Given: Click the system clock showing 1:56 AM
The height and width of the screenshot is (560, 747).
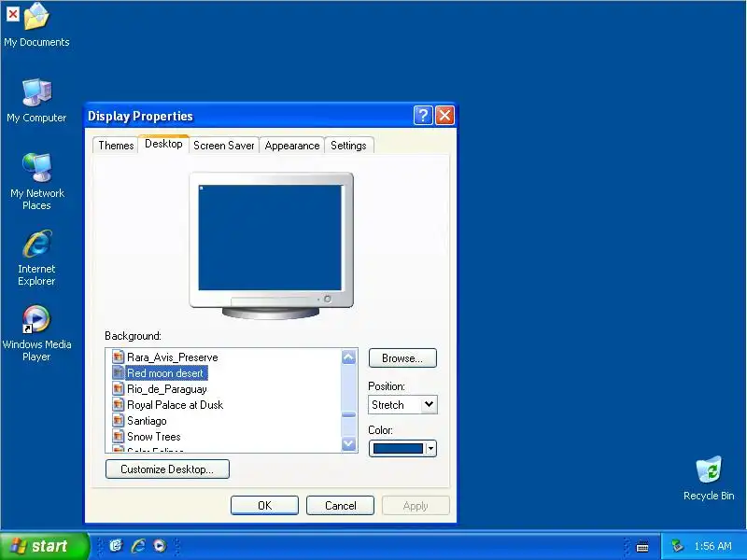Looking at the screenshot, I should (712, 546).
